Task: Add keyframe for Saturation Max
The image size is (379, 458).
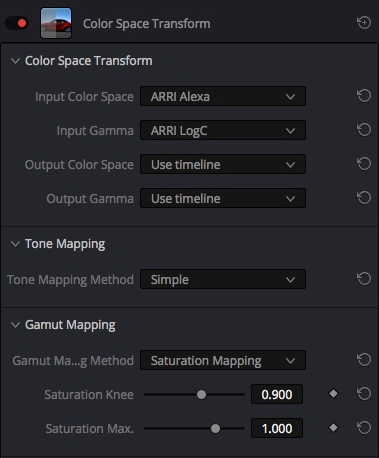Action: click(333, 428)
